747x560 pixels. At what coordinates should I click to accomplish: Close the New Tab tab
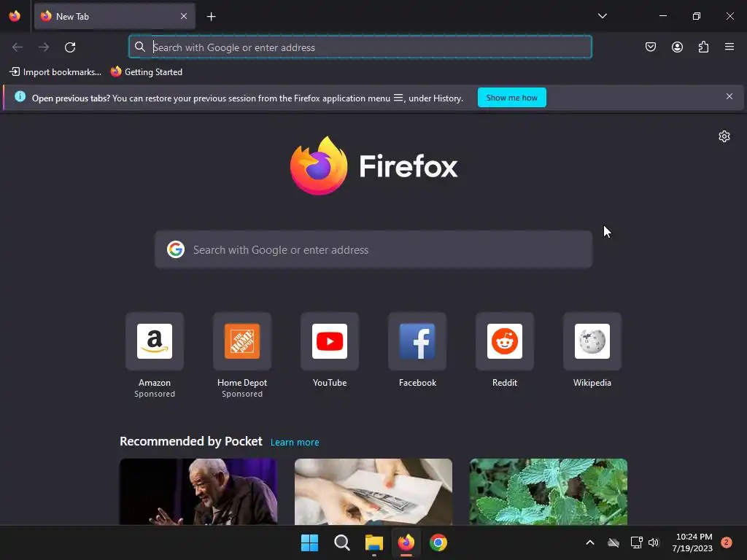184,16
